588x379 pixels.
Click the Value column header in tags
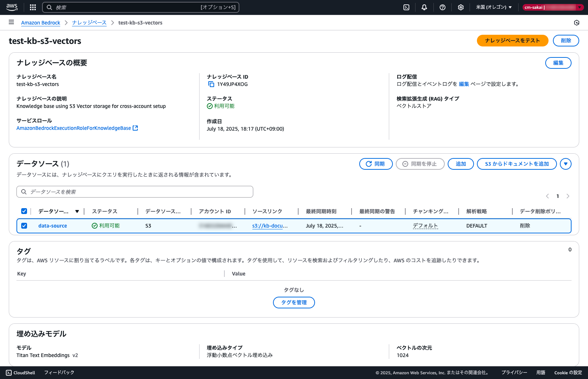click(239, 274)
